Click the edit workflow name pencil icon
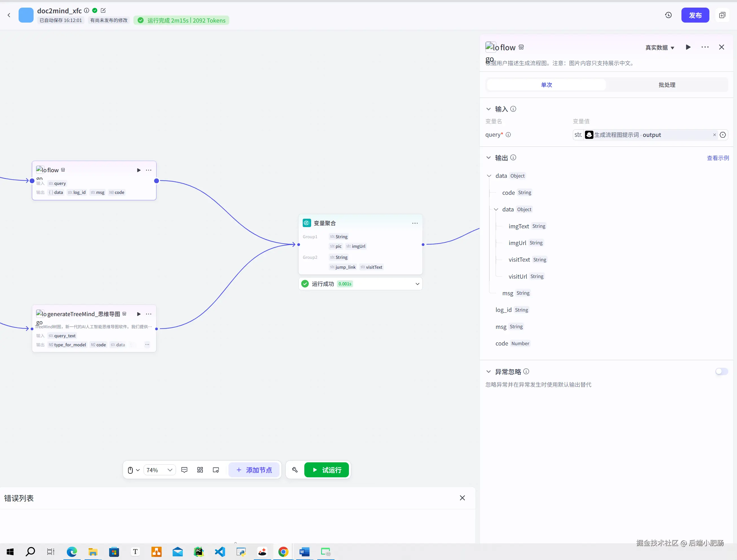Image resolution: width=737 pixels, height=560 pixels. [103, 11]
